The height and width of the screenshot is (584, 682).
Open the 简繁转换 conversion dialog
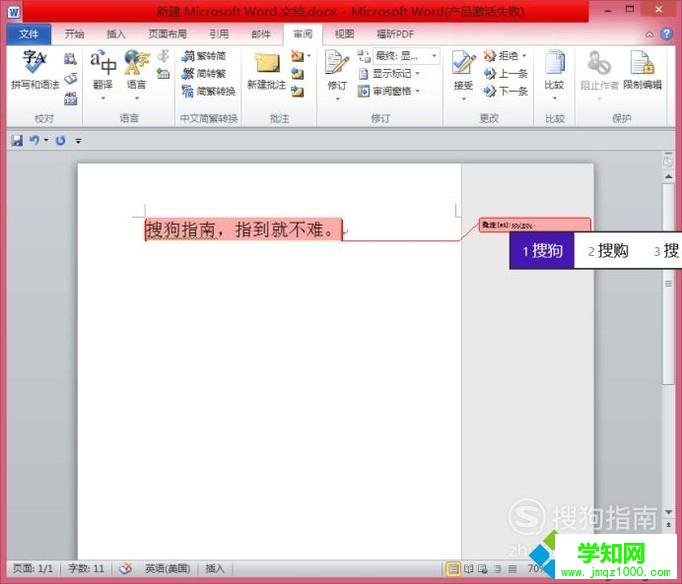(209, 91)
